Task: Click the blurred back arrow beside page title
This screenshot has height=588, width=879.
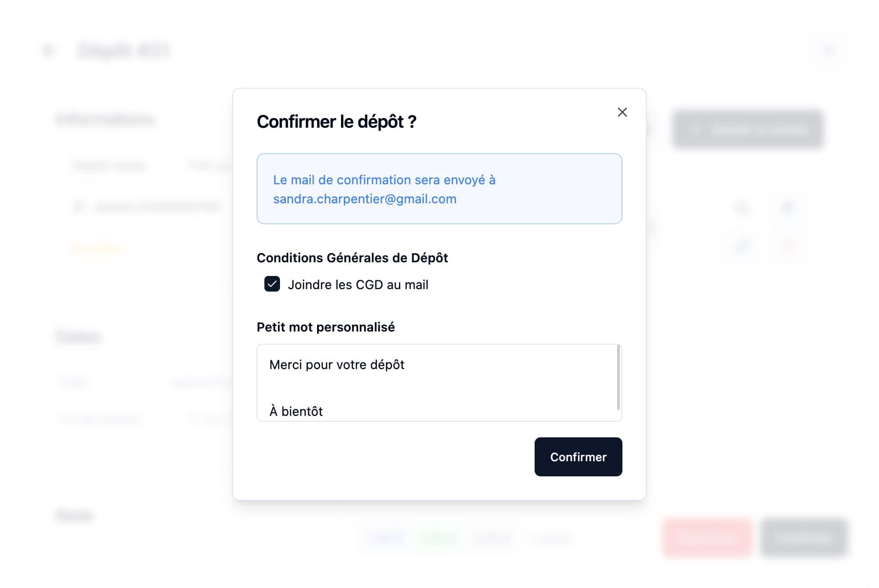Action: tap(49, 50)
